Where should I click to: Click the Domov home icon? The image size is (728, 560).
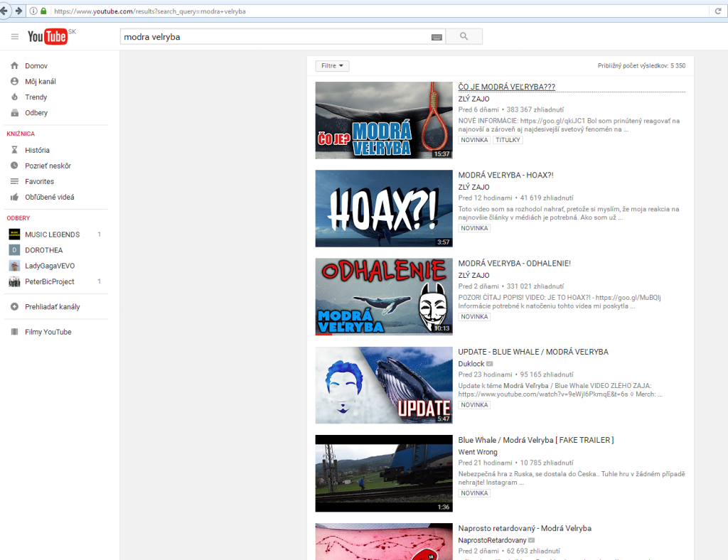[x=14, y=65]
